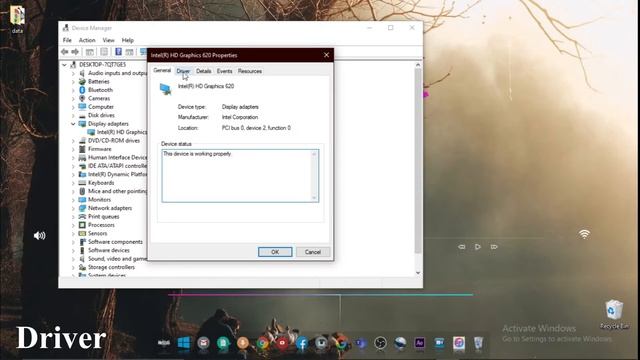Expand the Keyboards node
The image size is (640, 360).
73,183
